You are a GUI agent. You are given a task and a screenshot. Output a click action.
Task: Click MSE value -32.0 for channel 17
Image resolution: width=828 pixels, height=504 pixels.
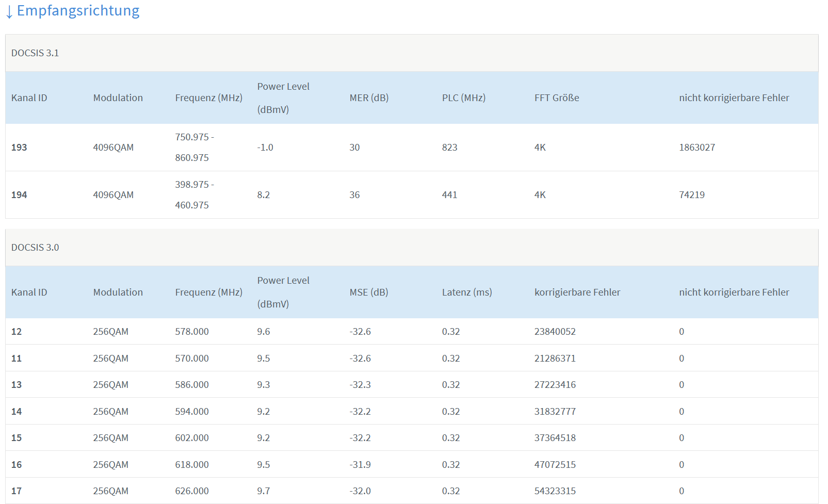[360, 491]
